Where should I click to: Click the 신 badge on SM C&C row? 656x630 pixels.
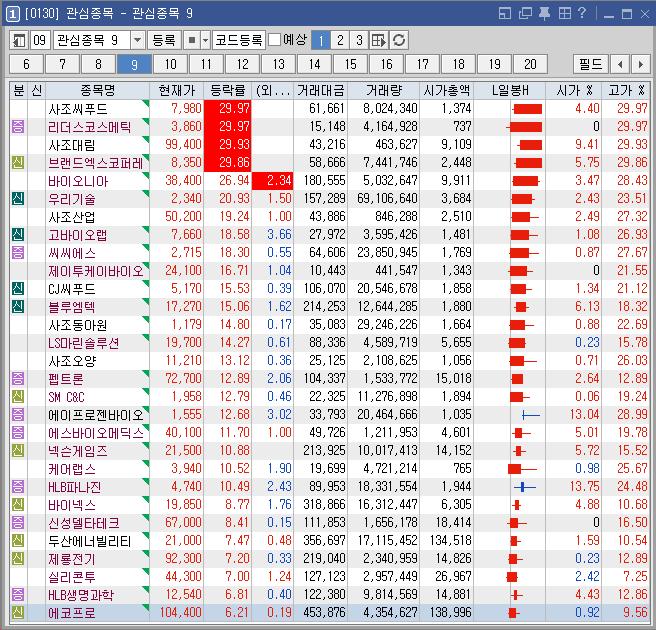click(18, 396)
